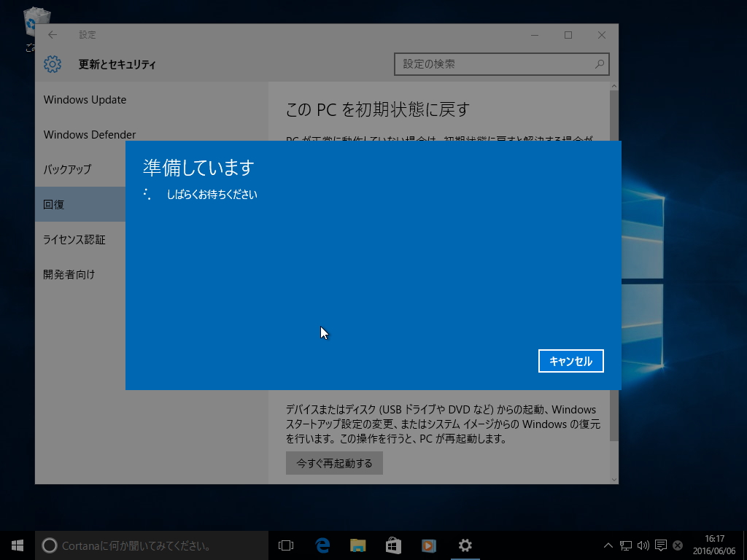Click the back arrow in Settings

click(x=52, y=34)
